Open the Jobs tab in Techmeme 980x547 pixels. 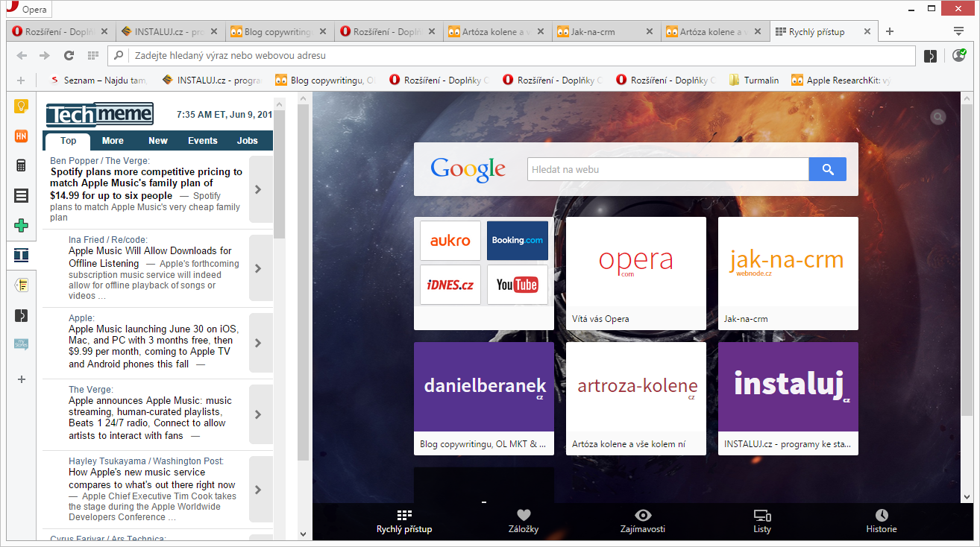click(248, 141)
